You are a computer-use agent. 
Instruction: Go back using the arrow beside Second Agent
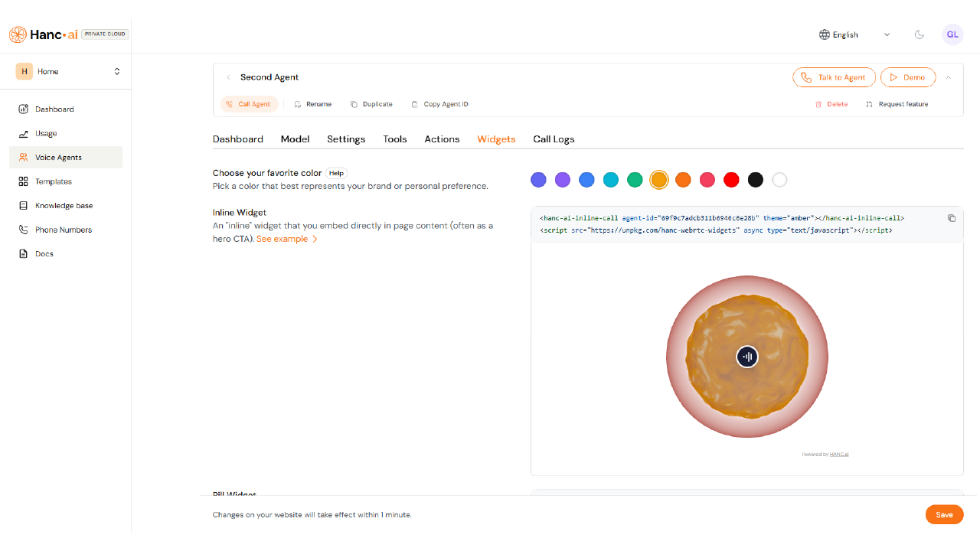point(228,77)
